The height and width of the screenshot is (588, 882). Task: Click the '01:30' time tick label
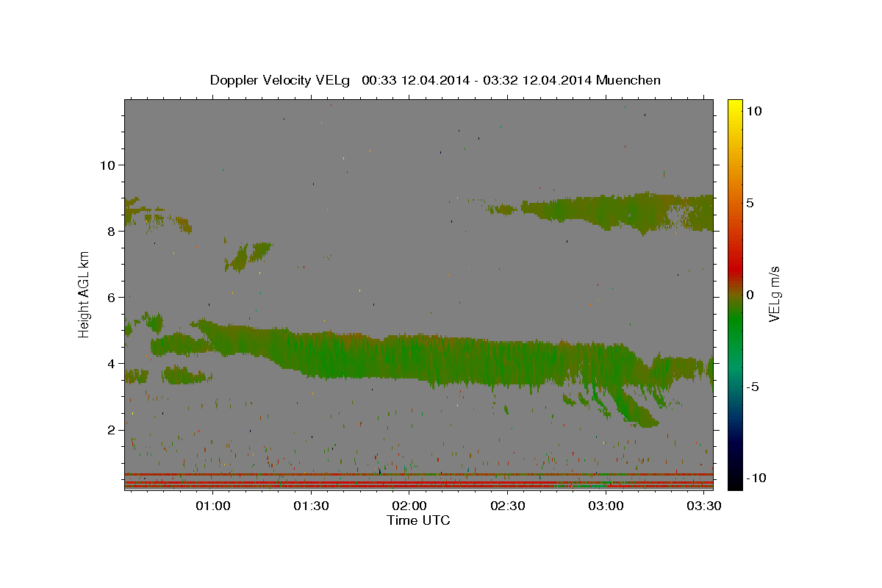[x=311, y=506]
